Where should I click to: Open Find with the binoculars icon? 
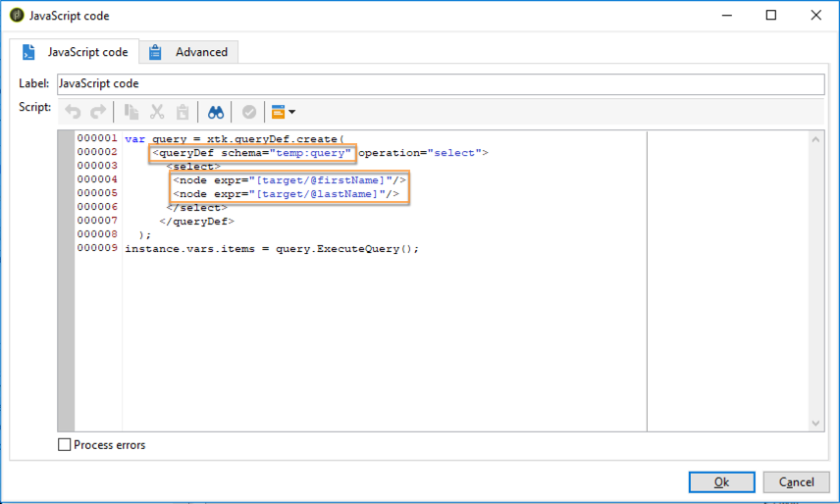[x=215, y=112]
